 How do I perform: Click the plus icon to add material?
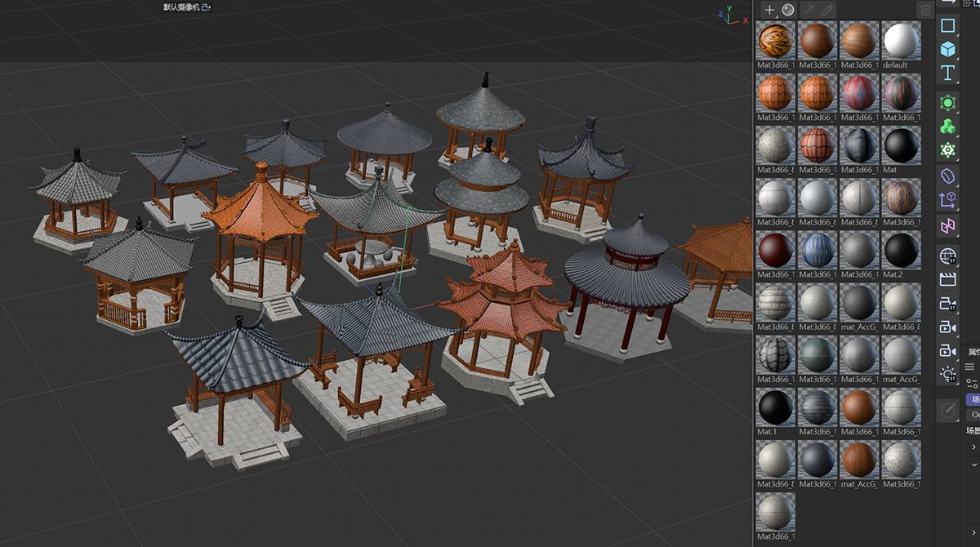(769, 10)
